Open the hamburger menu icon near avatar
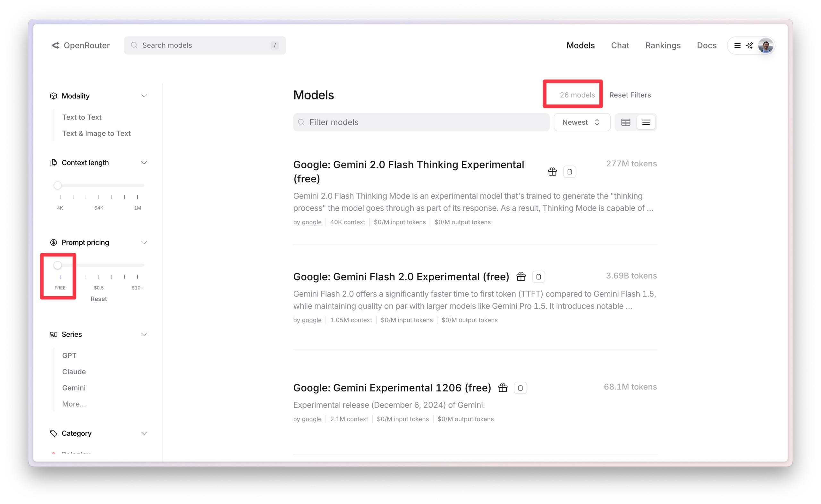 [x=737, y=45]
